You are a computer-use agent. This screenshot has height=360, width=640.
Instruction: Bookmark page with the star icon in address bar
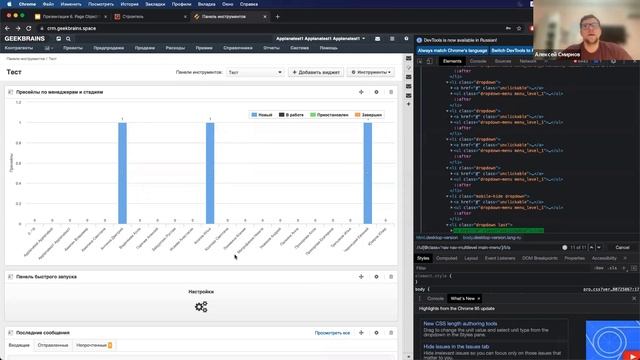(x=519, y=29)
